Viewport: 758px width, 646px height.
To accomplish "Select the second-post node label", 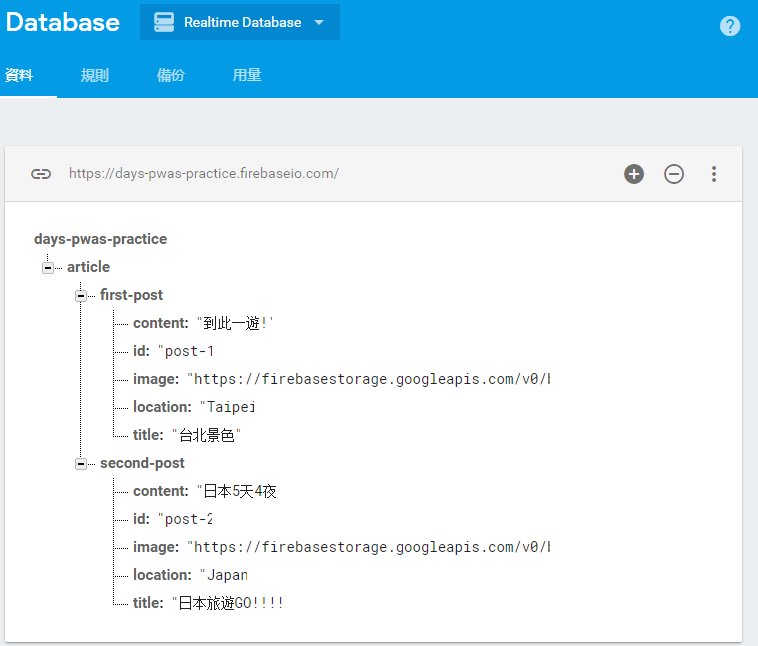I will click(142, 463).
